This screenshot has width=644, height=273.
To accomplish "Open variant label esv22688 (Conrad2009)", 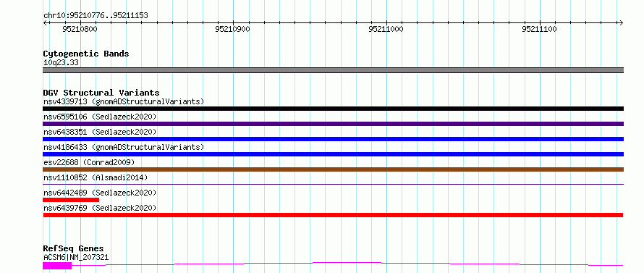I will tap(89, 162).
